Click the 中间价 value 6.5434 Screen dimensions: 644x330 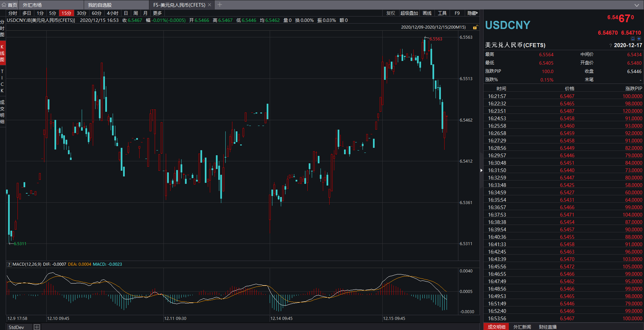click(x=634, y=55)
